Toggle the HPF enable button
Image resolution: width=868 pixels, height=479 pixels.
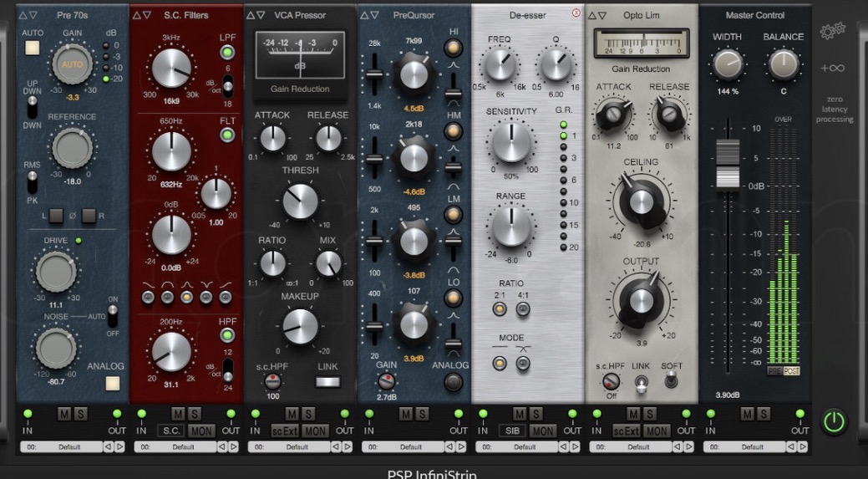tap(227, 335)
